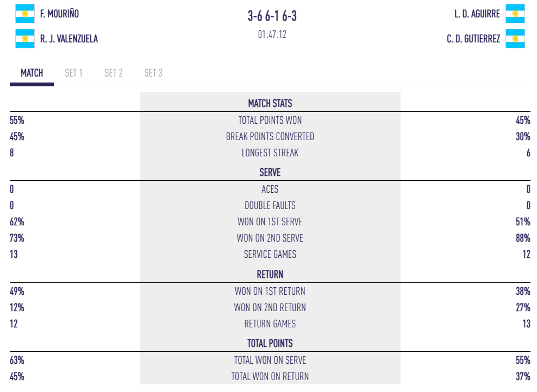Image resolution: width=537 pixels, height=392 pixels.
Task: Open R. J. Valenzuela player name
Action: point(69,39)
